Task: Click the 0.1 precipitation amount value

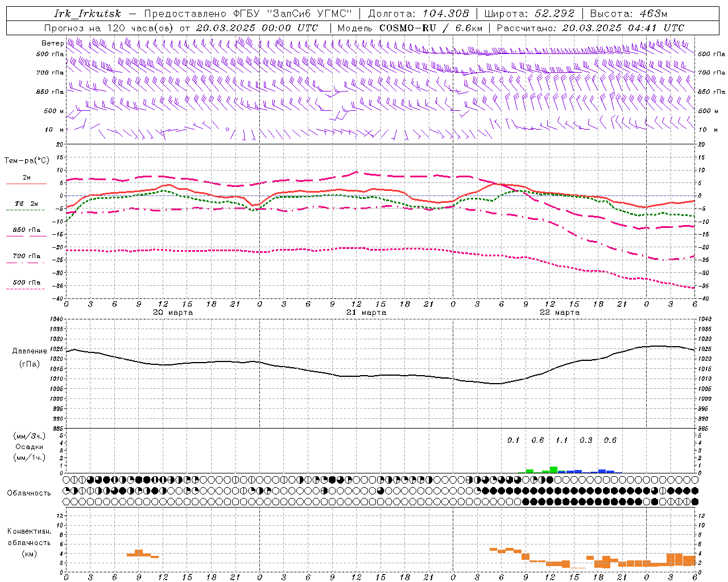Action: [x=513, y=440]
